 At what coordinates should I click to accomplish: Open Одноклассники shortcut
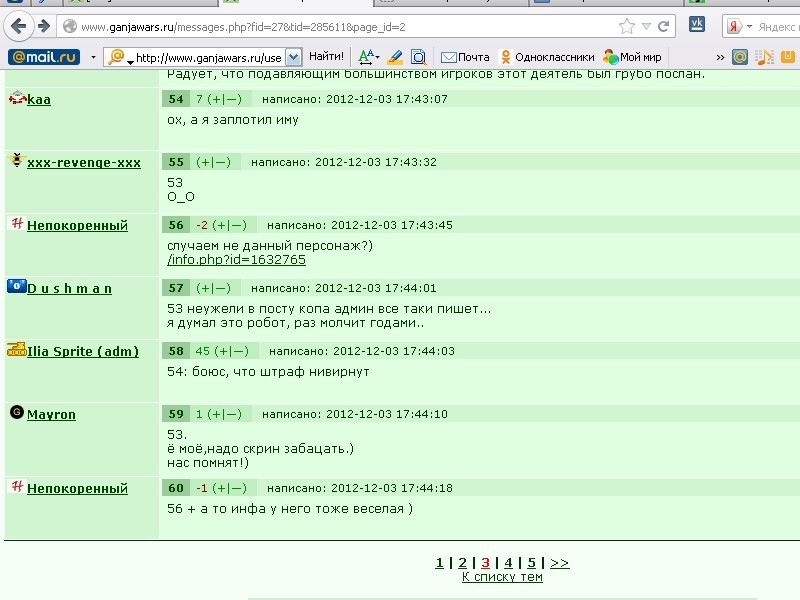pyautogui.click(x=547, y=57)
